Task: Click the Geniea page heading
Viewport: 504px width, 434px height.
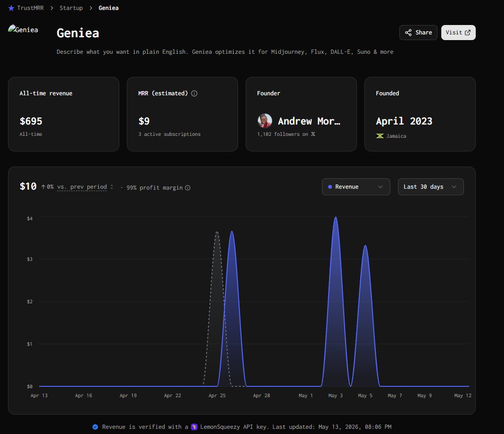Action: point(78,33)
